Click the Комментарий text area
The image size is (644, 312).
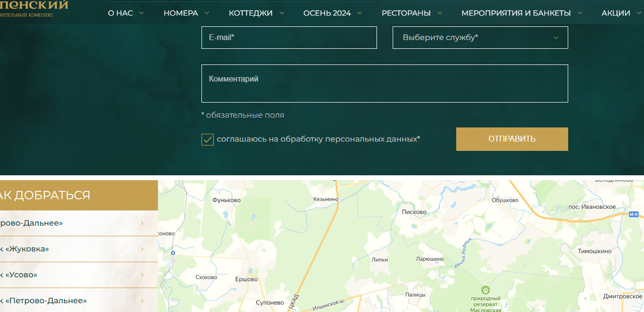point(385,83)
